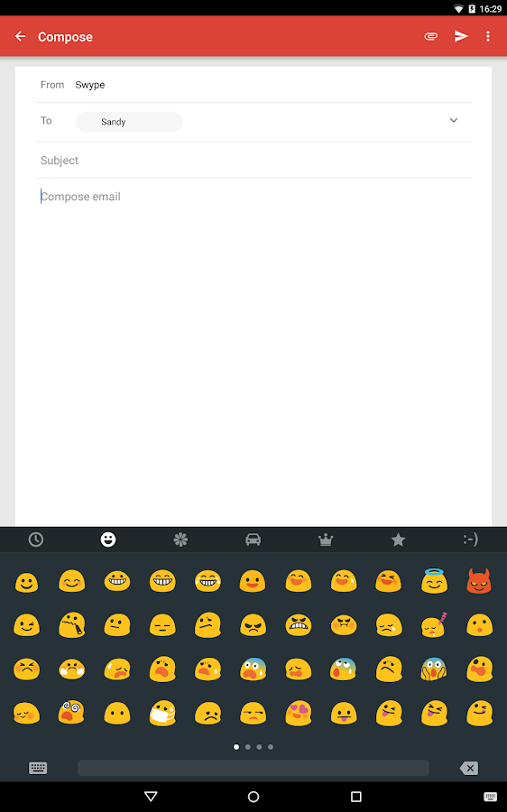
Task: Tap the emoji keyboard space bar
Action: [253, 768]
